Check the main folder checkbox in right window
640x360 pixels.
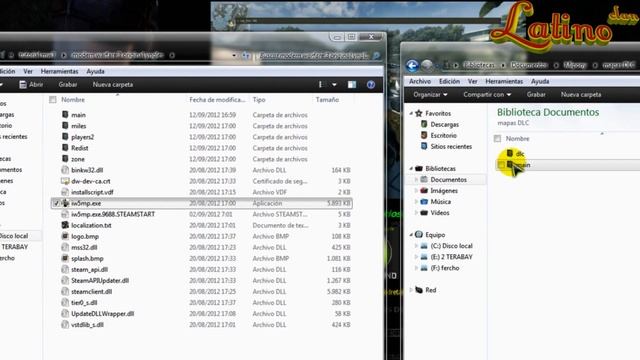pos(501,165)
